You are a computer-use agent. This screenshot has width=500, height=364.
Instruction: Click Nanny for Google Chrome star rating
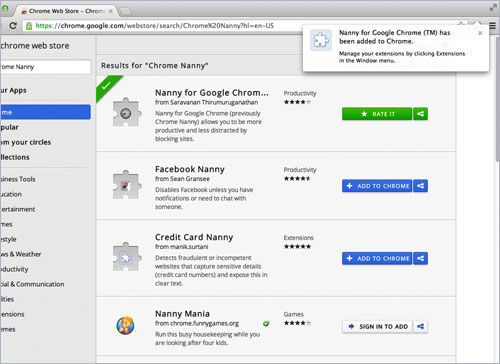[x=297, y=102]
